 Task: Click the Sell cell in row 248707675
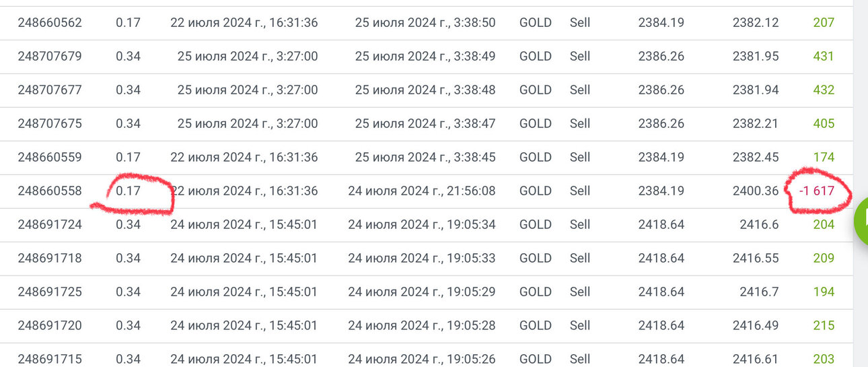tap(580, 123)
